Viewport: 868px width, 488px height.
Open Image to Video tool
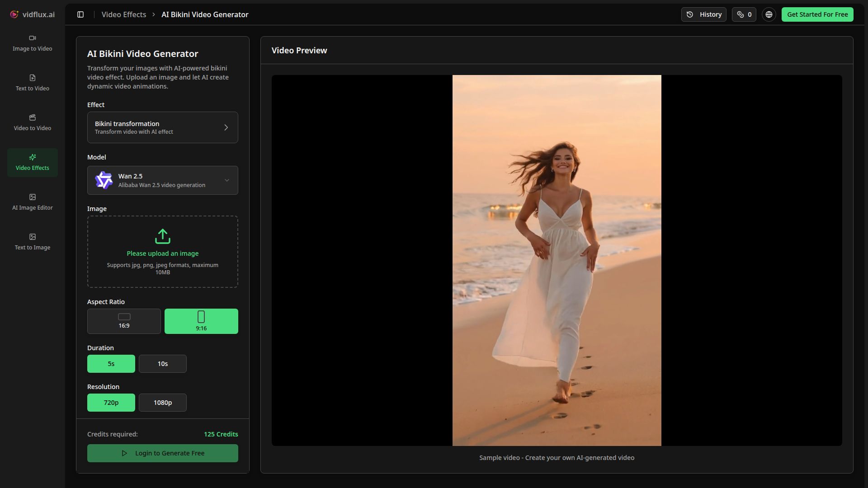(33, 43)
